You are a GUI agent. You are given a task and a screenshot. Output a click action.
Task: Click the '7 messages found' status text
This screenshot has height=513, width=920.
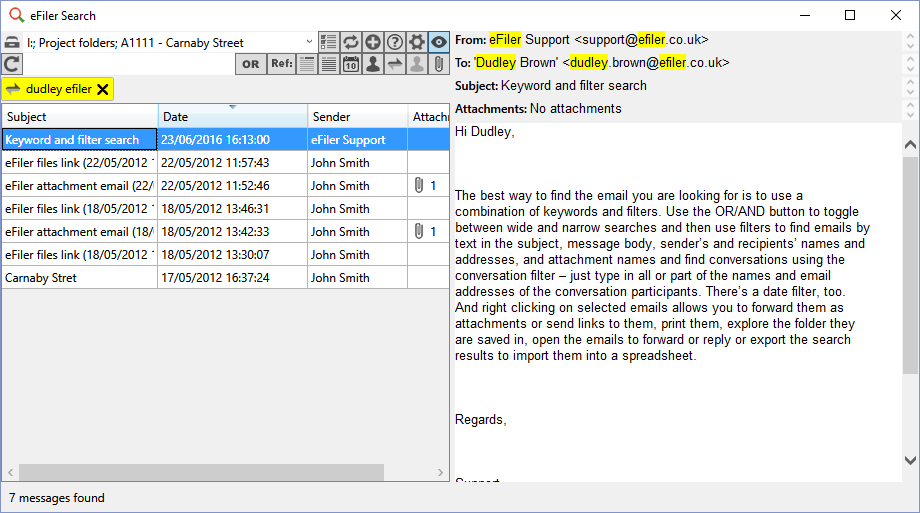point(57,498)
